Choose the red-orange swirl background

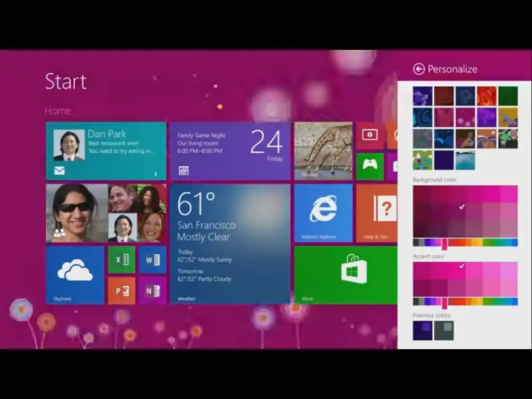486,96
